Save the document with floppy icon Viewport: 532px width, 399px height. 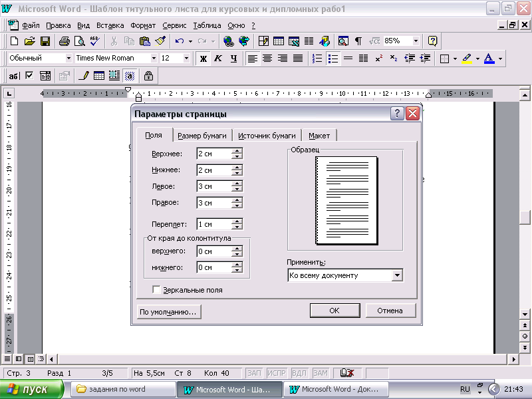(x=45, y=41)
